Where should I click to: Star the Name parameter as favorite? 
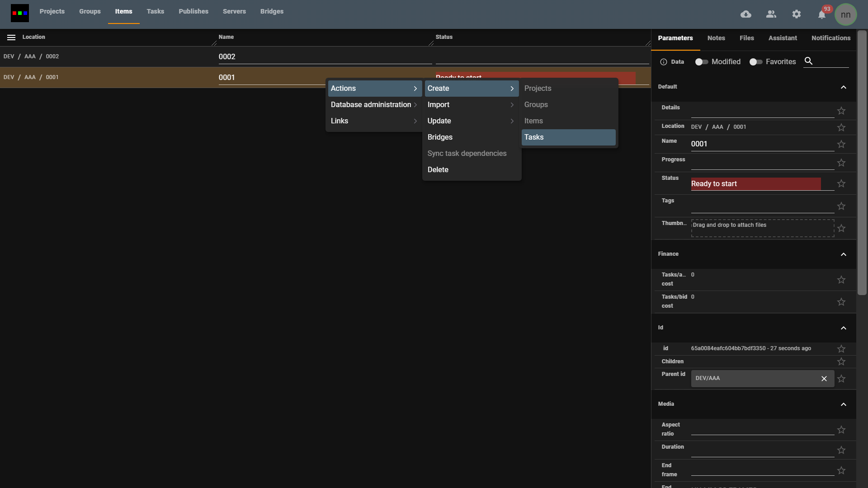pos(841,144)
